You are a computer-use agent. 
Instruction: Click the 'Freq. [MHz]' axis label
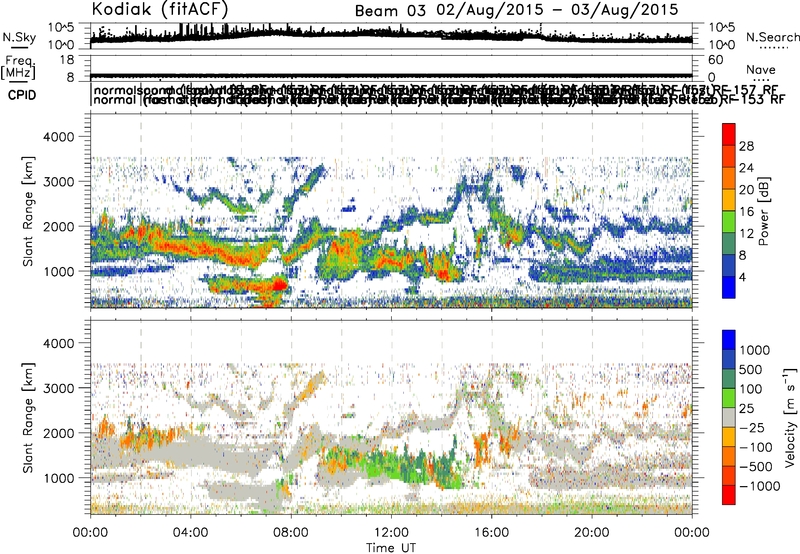coord(19,67)
